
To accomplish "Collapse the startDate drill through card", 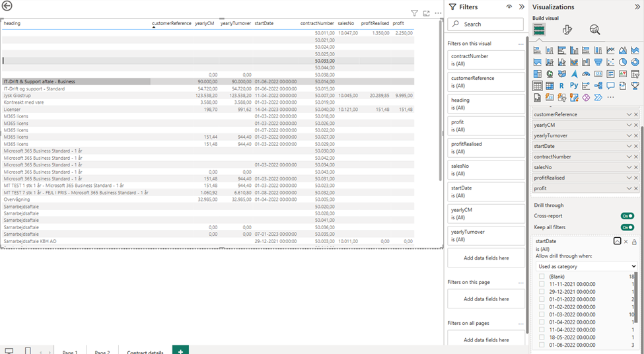I will click(x=618, y=241).
